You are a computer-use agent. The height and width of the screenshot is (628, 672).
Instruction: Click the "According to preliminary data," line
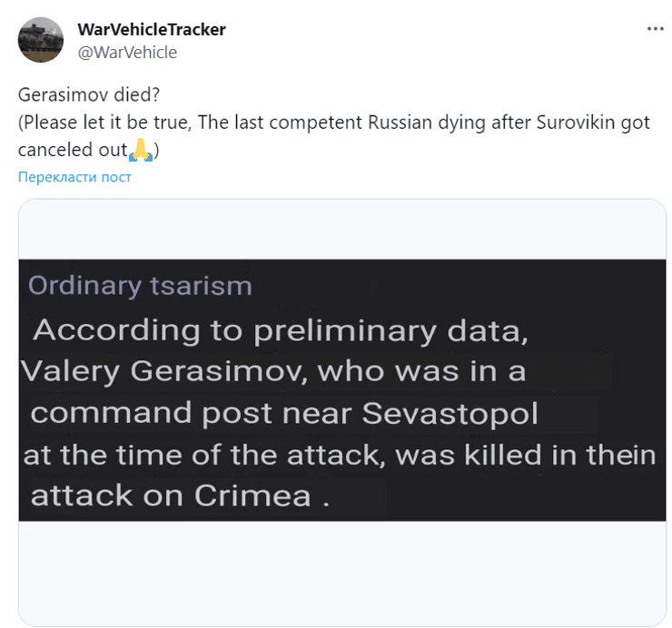pyautogui.click(x=280, y=329)
